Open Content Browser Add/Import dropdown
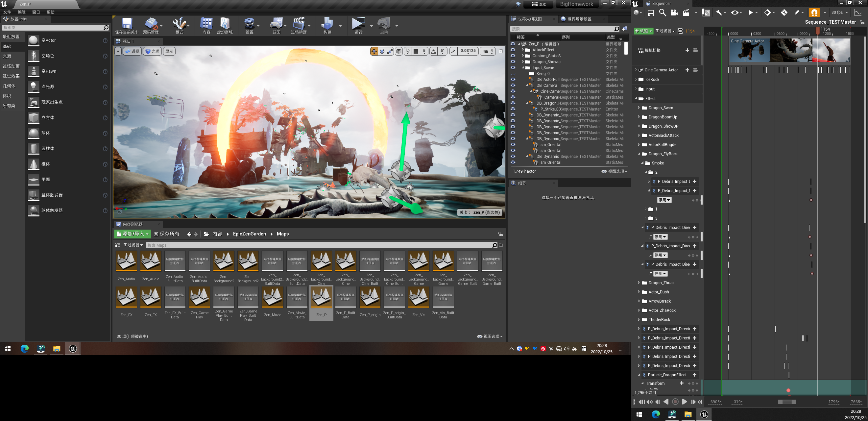The image size is (868, 421). pos(132,234)
